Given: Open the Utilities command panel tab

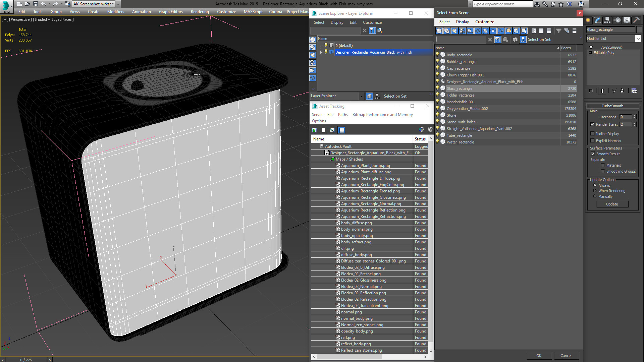Looking at the screenshot, I should click(x=636, y=20).
